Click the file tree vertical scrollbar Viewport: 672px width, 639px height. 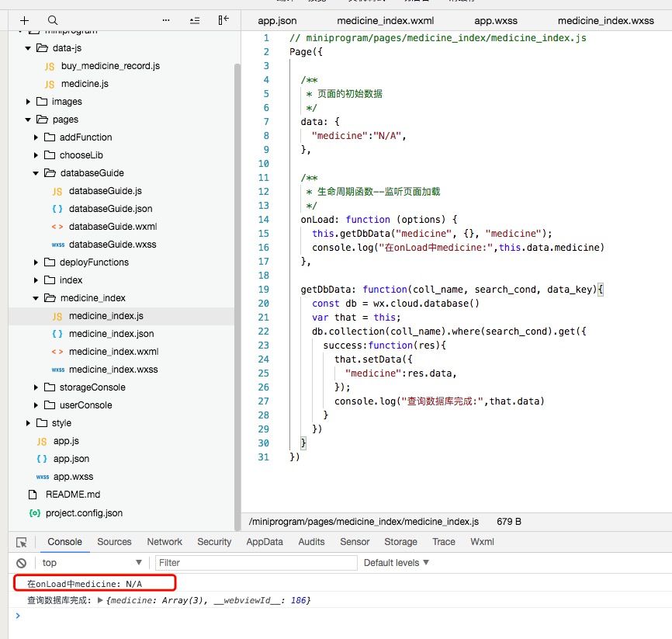pyautogui.click(x=237, y=296)
